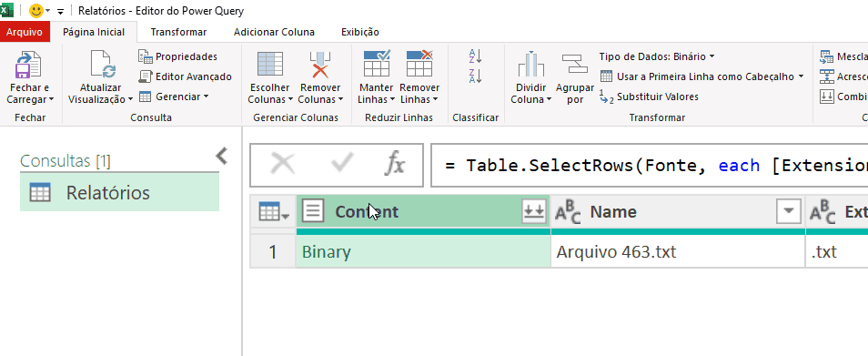Select row number 1
This screenshot has width=868, height=356.
pos(273,252)
